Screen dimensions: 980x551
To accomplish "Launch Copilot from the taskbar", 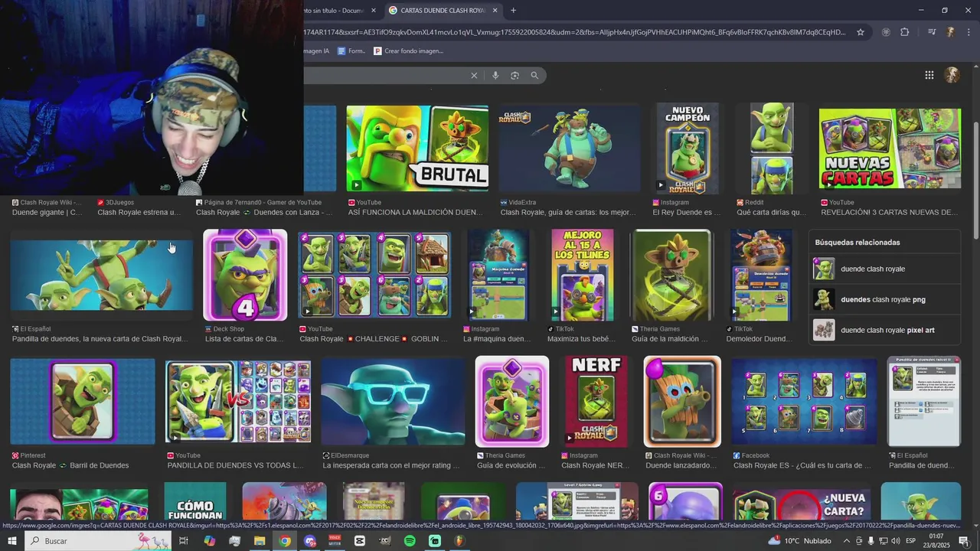I will coord(210,541).
